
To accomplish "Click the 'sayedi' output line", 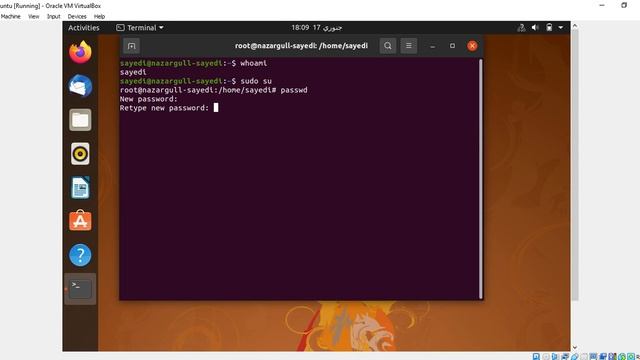I will [x=133, y=72].
